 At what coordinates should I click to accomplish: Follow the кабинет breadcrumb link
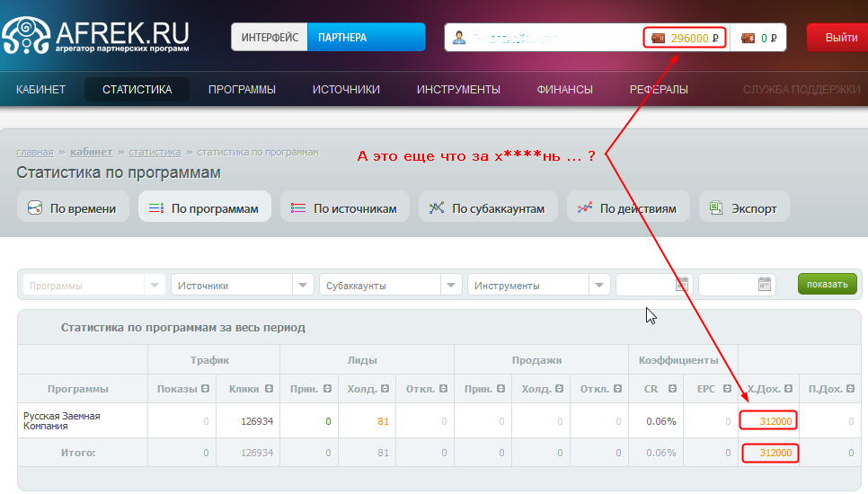click(92, 152)
